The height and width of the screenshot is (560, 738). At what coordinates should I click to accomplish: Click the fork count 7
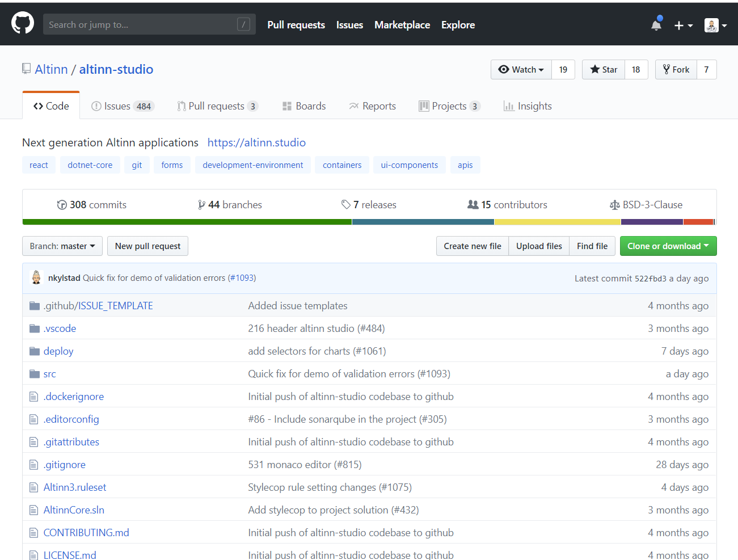[x=706, y=69]
